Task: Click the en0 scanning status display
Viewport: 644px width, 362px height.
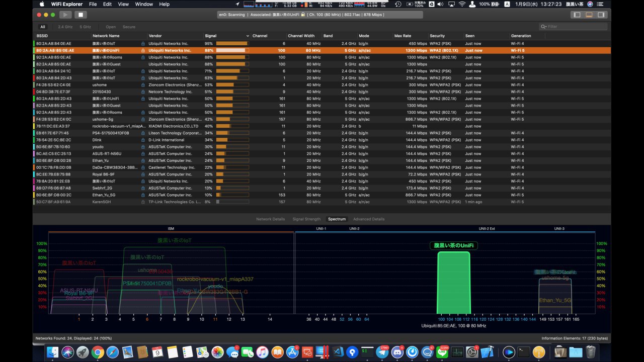Action: pyautogui.click(x=320, y=15)
